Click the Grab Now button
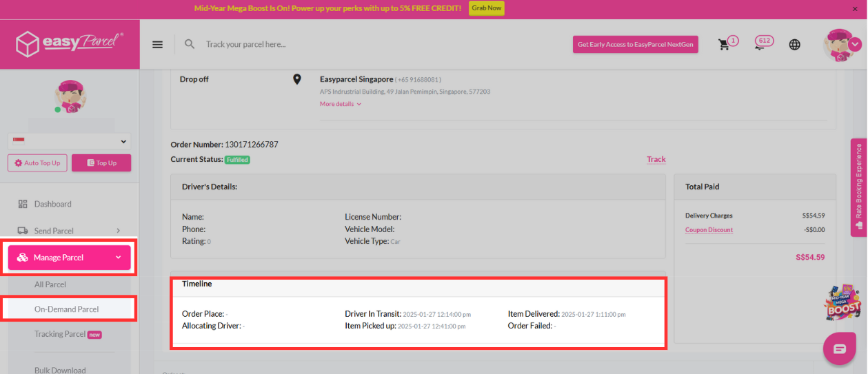 click(487, 8)
